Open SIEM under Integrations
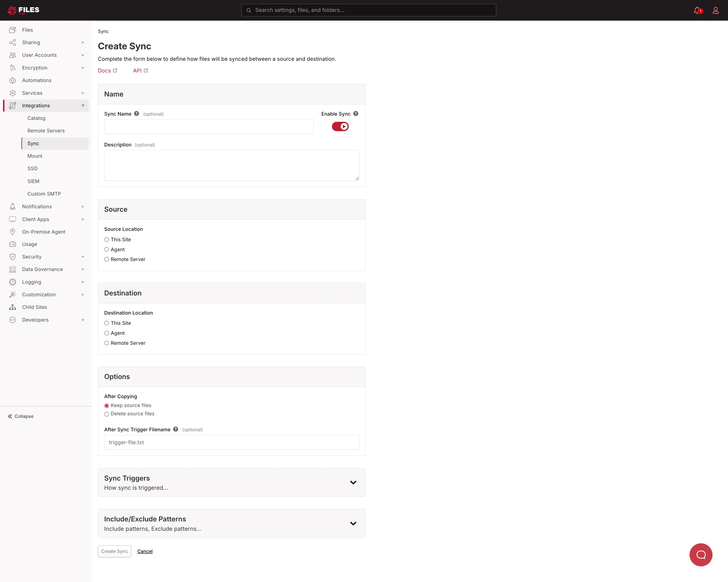The height and width of the screenshot is (582, 728). pyautogui.click(x=33, y=181)
